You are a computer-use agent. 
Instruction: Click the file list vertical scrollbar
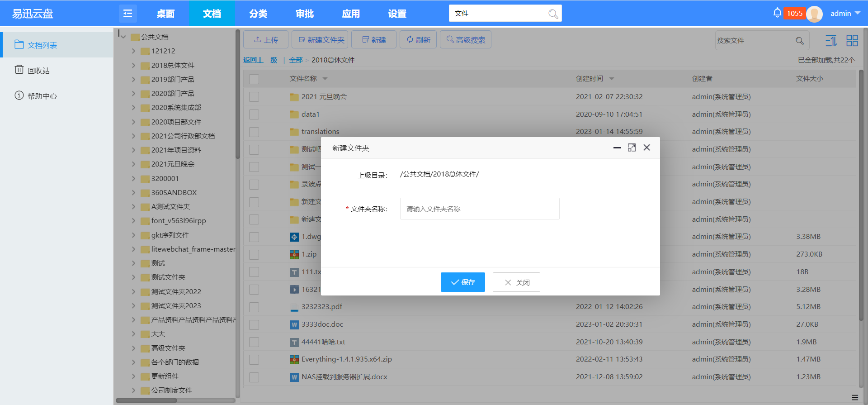click(861, 195)
